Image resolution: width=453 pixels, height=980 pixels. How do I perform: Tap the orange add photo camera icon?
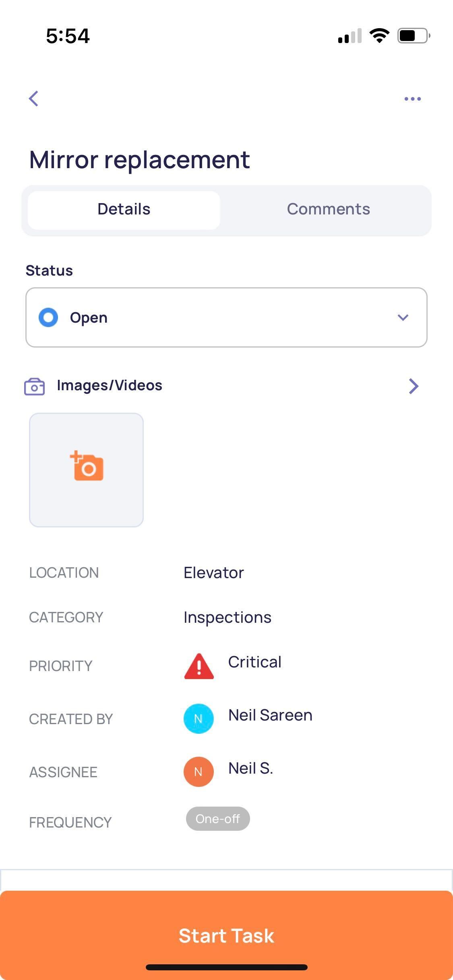coord(87,466)
